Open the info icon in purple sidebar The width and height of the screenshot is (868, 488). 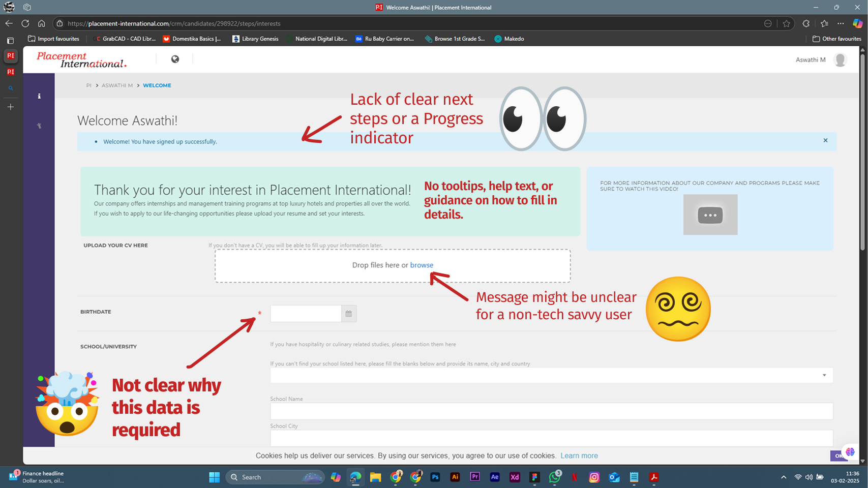pos(39,96)
